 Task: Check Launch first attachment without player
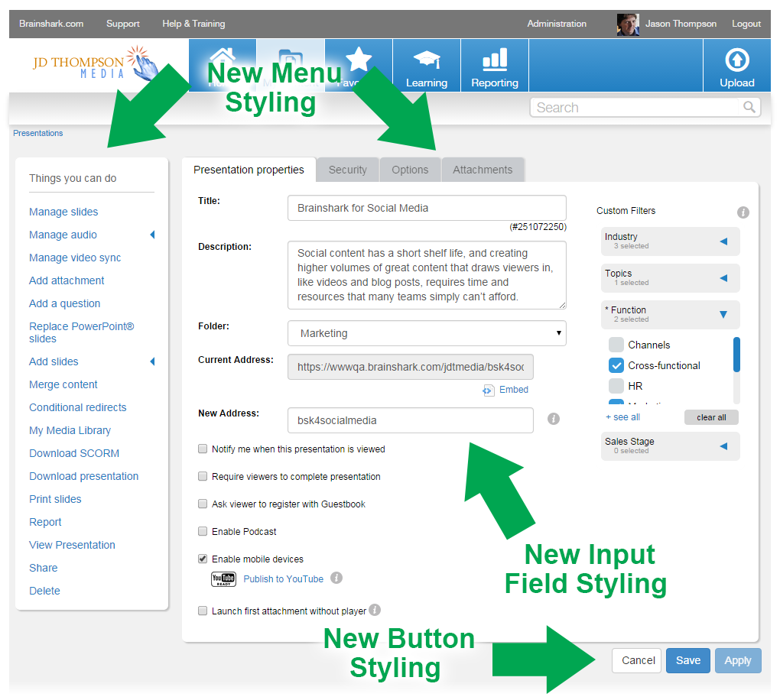pos(203,611)
